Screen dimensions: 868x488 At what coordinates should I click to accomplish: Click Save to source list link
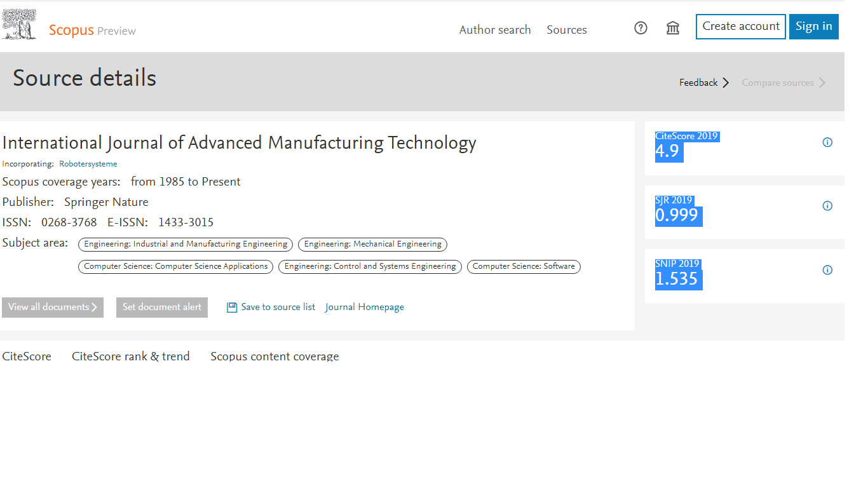pyautogui.click(x=278, y=308)
